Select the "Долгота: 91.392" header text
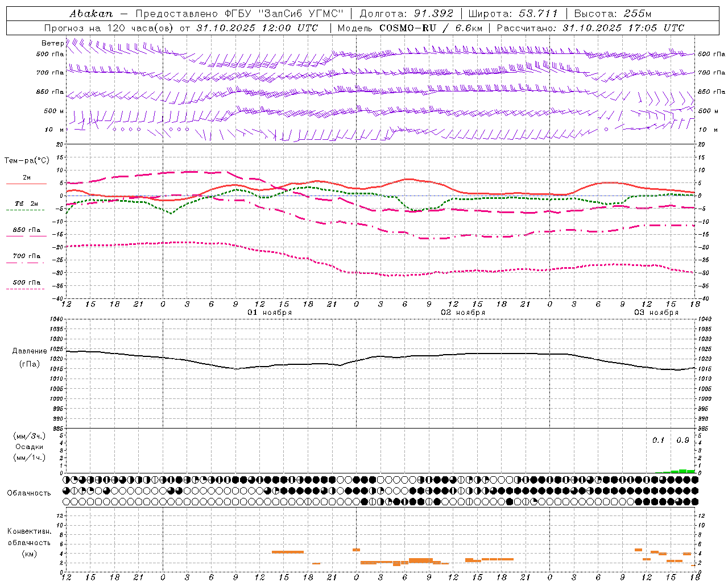 click(407, 14)
